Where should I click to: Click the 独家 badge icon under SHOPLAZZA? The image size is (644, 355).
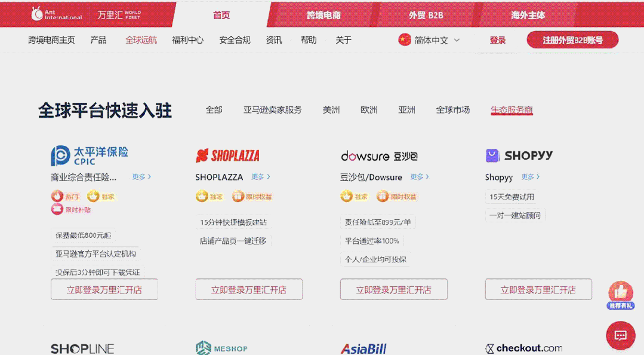pyautogui.click(x=202, y=196)
